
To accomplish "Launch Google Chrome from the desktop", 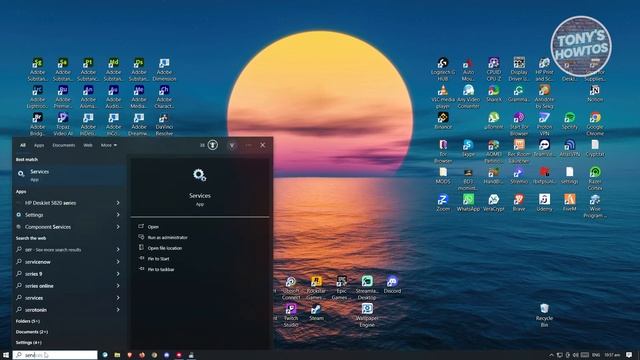I will point(595,124).
